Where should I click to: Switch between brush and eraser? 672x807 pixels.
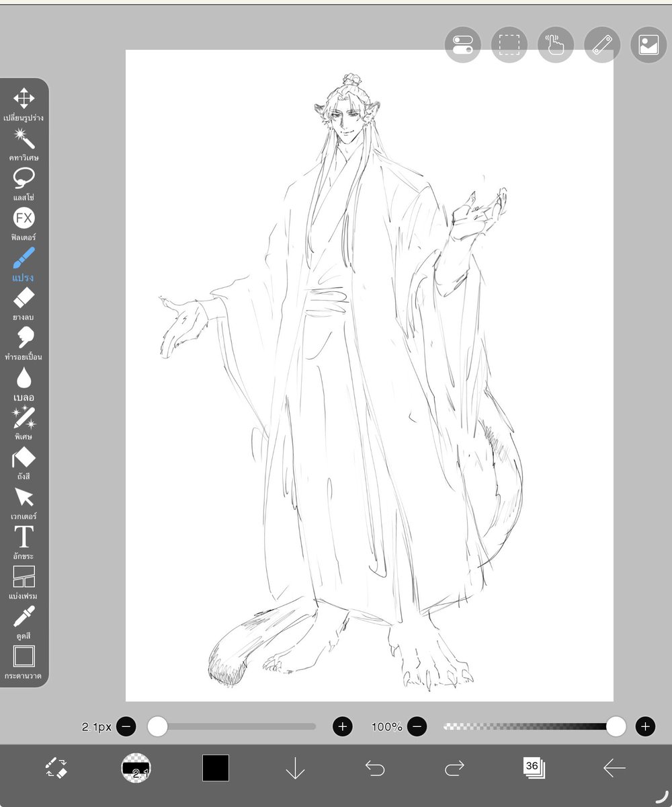click(56, 768)
